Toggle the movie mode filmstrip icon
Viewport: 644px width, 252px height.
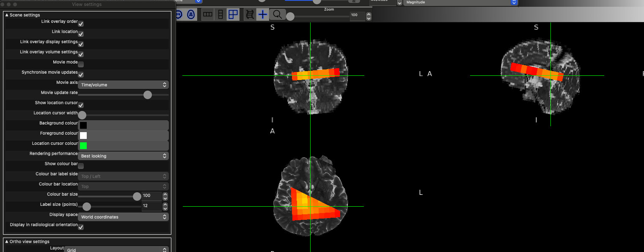pos(250,14)
